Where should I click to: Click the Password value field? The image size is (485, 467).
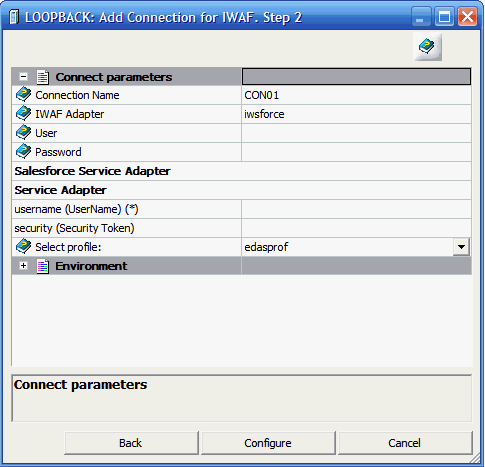356,152
